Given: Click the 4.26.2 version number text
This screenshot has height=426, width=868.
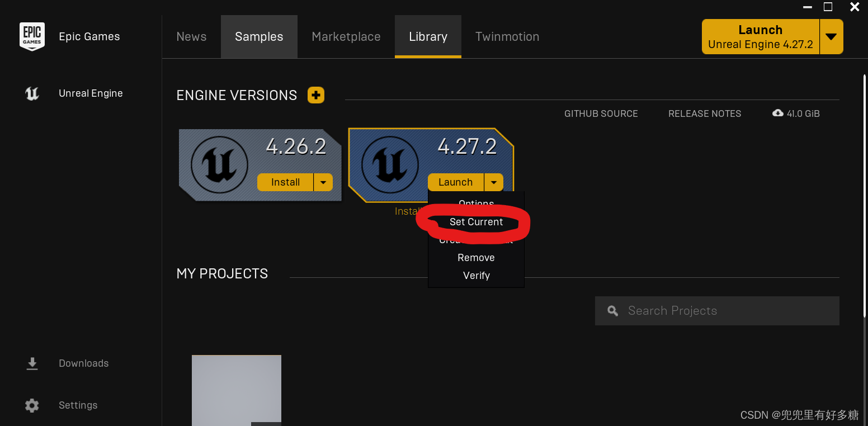Looking at the screenshot, I should pos(296,146).
